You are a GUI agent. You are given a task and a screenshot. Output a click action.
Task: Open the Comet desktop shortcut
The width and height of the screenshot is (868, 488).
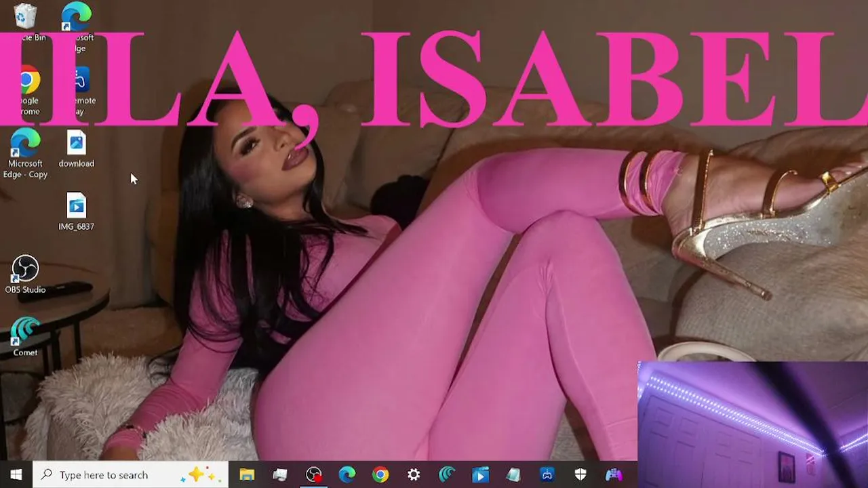[25, 338]
